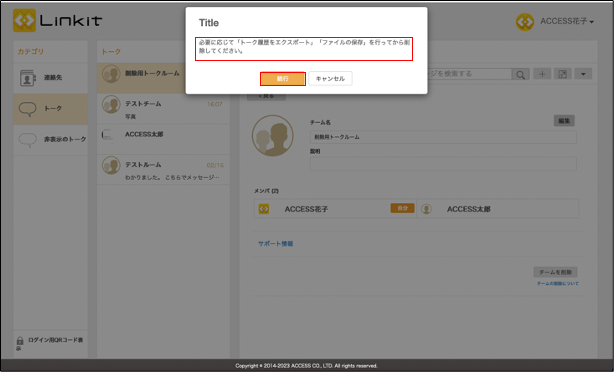Image resolution: width=614 pixels, height=372 pixels.
Task: Select 連絡先 contacts category
Action: (51, 78)
